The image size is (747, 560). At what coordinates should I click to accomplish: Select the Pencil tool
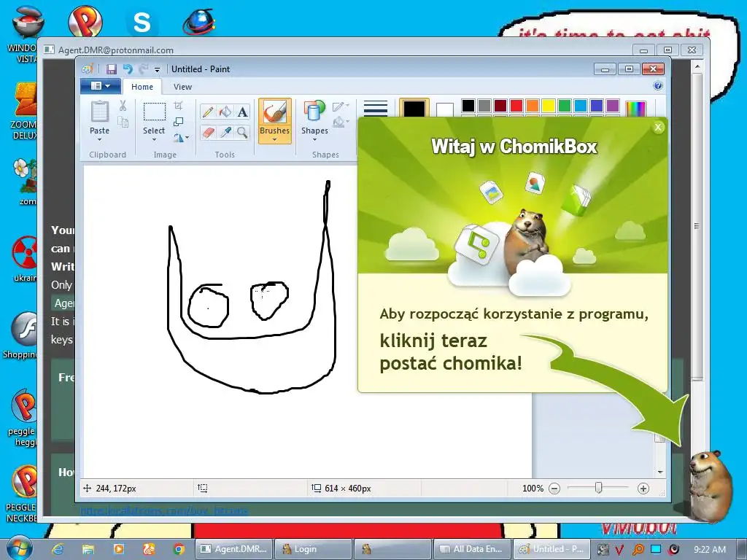208,112
